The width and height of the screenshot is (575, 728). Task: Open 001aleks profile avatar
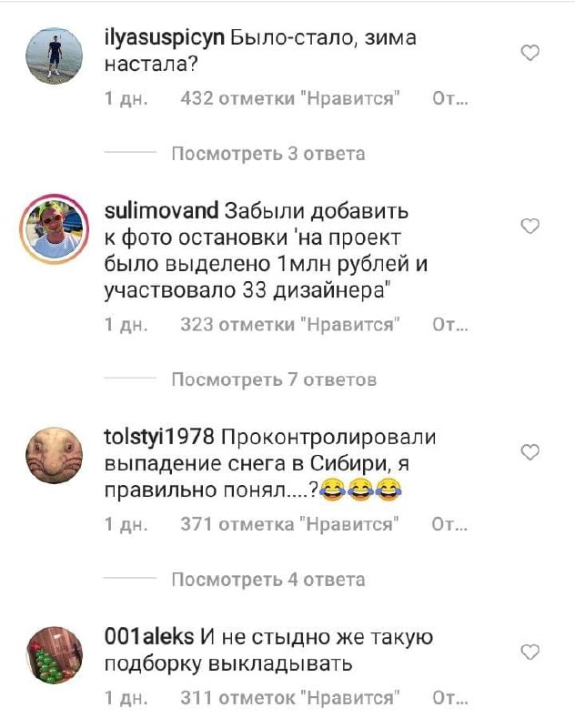pyautogui.click(x=54, y=655)
